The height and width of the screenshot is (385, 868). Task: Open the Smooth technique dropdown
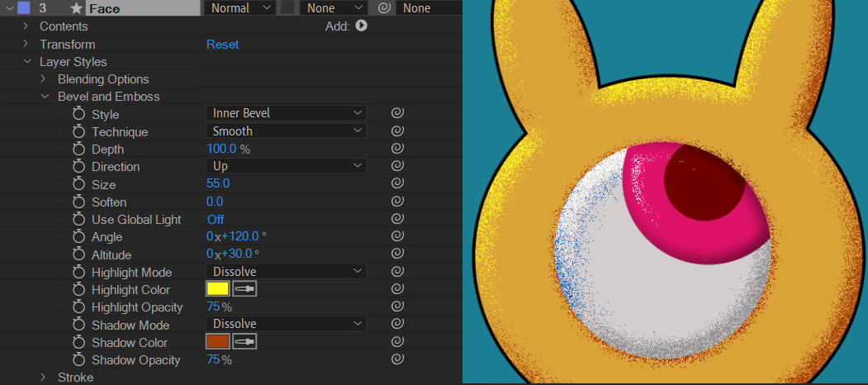click(287, 131)
